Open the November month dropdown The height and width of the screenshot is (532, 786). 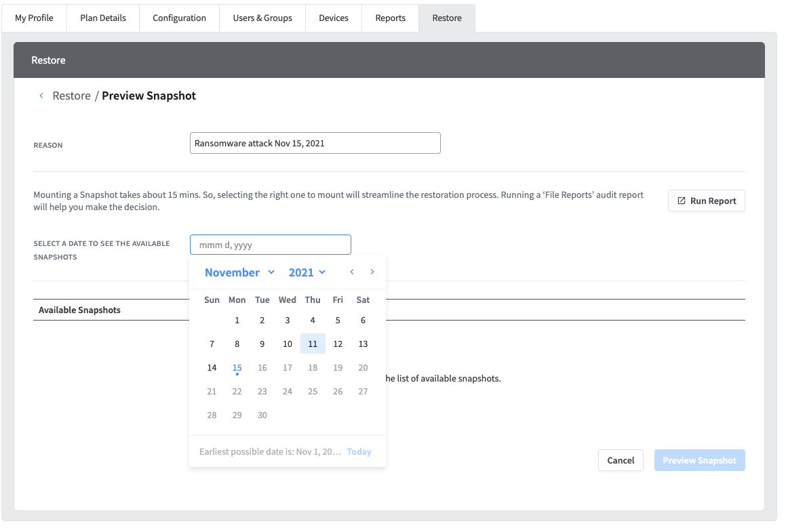coord(239,272)
